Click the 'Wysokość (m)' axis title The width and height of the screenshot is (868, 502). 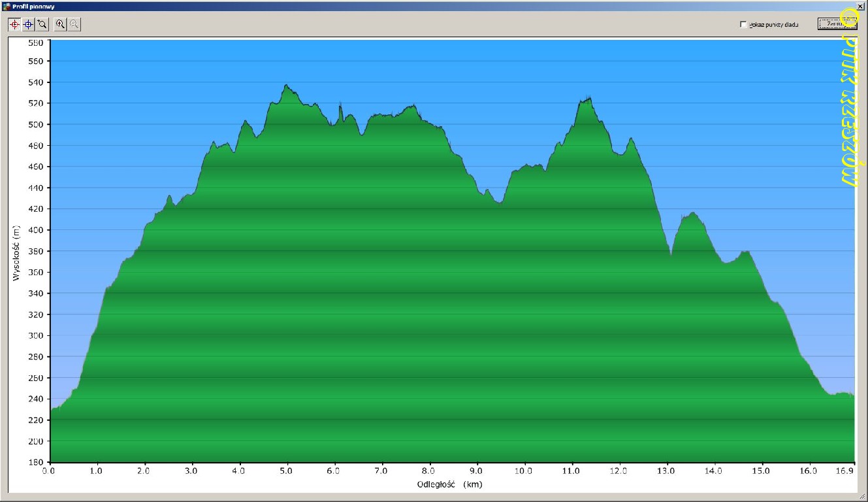point(16,252)
